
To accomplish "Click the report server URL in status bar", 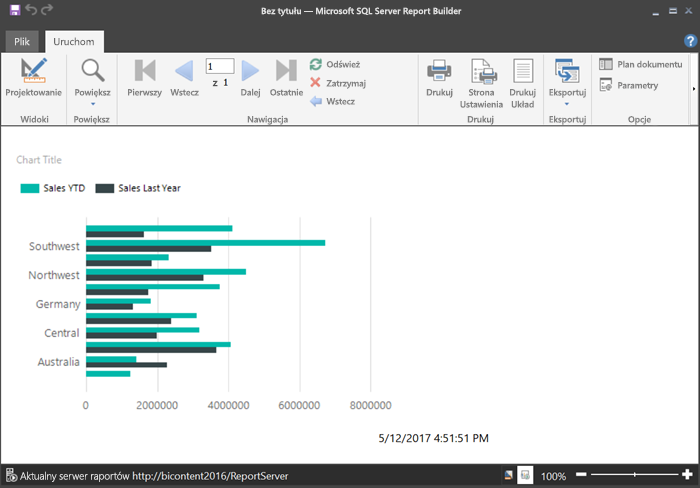I will (x=210, y=476).
